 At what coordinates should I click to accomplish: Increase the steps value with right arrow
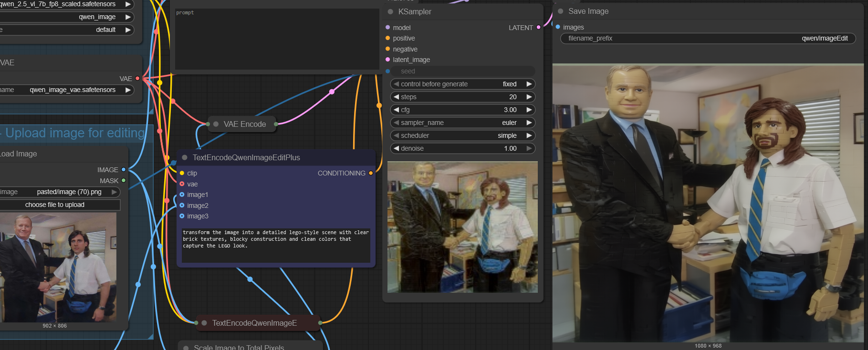pos(529,97)
